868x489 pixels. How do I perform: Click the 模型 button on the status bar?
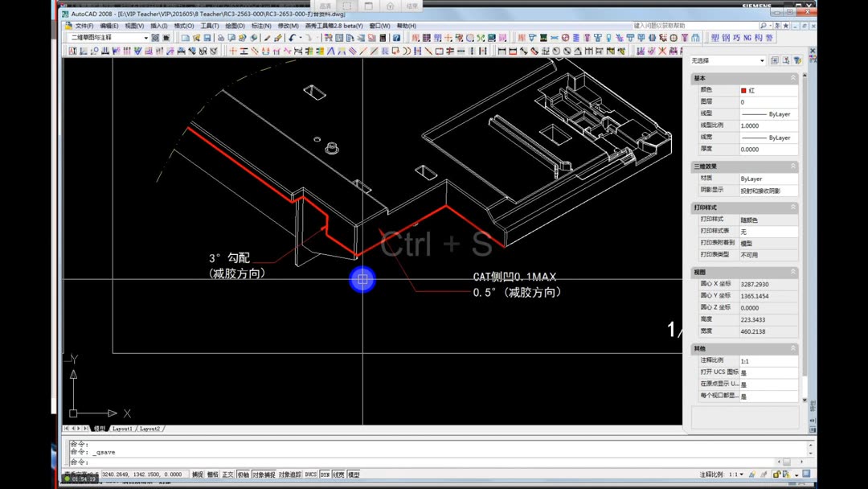(x=352, y=475)
